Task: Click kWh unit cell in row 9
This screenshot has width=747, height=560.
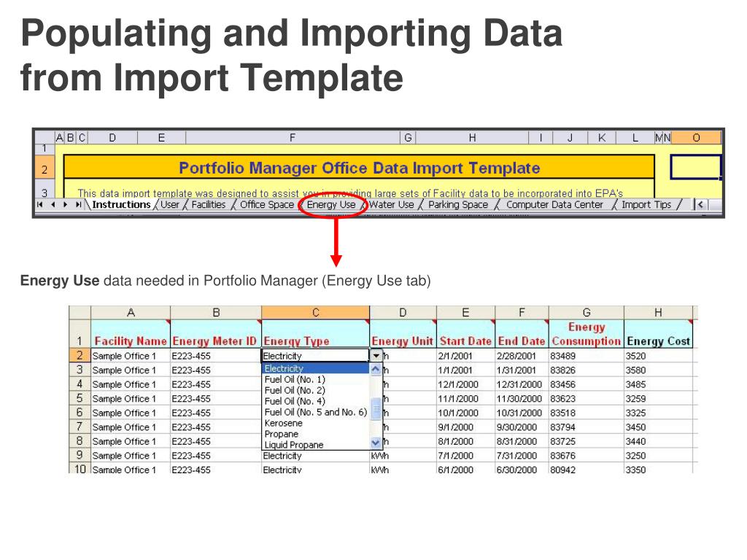Action: 403,456
